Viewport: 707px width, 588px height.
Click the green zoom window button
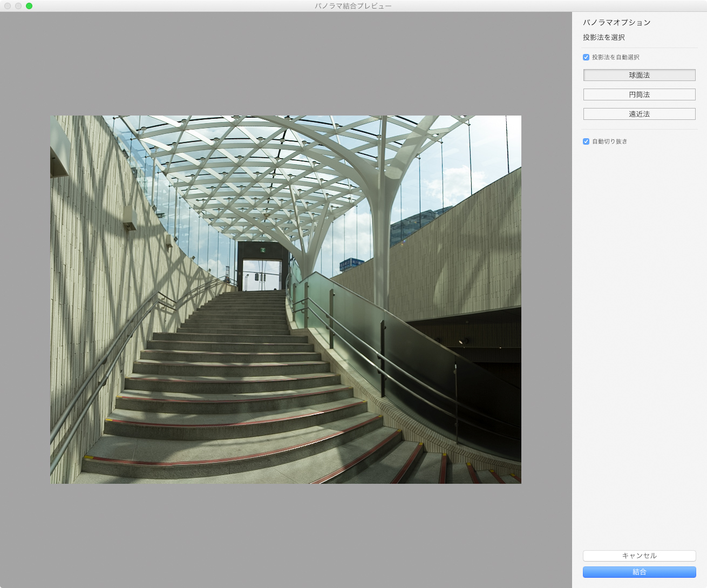(29, 6)
